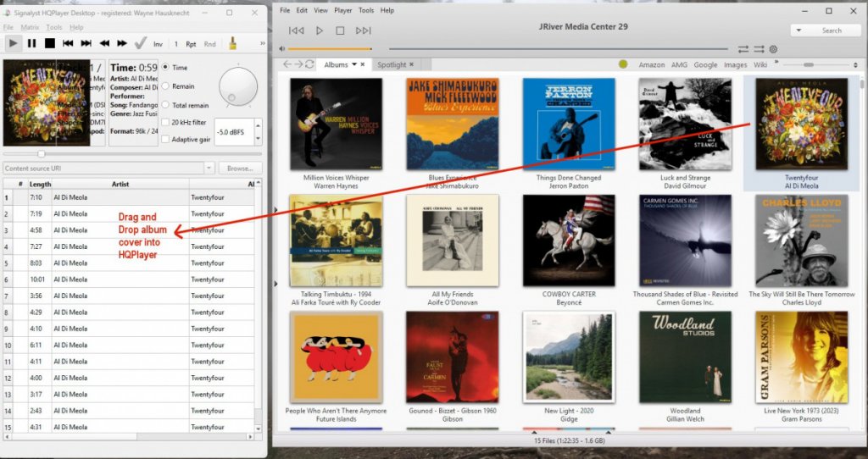Click the Play button in HQPlayer
The image size is (868, 459).
coord(14,43)
